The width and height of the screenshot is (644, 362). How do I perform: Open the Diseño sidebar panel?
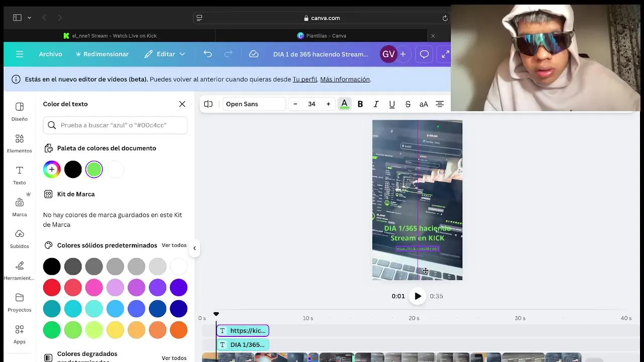pyautogui.click(x=20, y=112)
